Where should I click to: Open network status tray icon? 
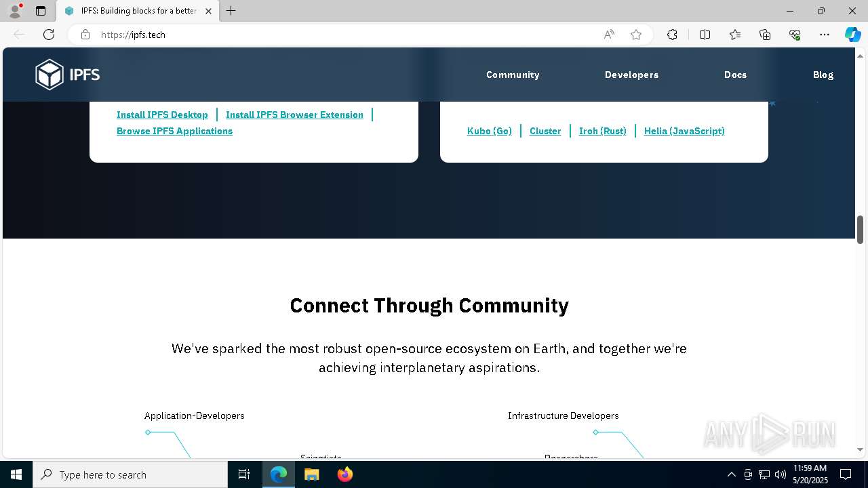764,474
